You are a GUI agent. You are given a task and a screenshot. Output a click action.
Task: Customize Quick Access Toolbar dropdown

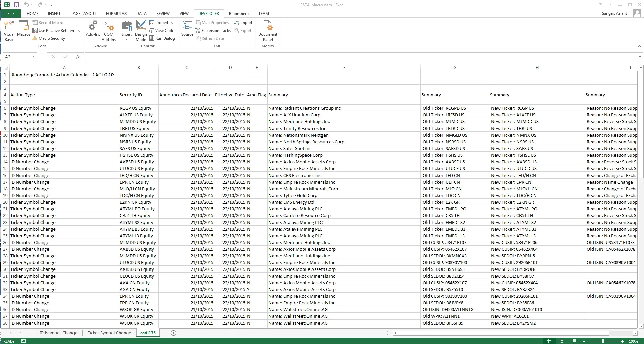51,5
